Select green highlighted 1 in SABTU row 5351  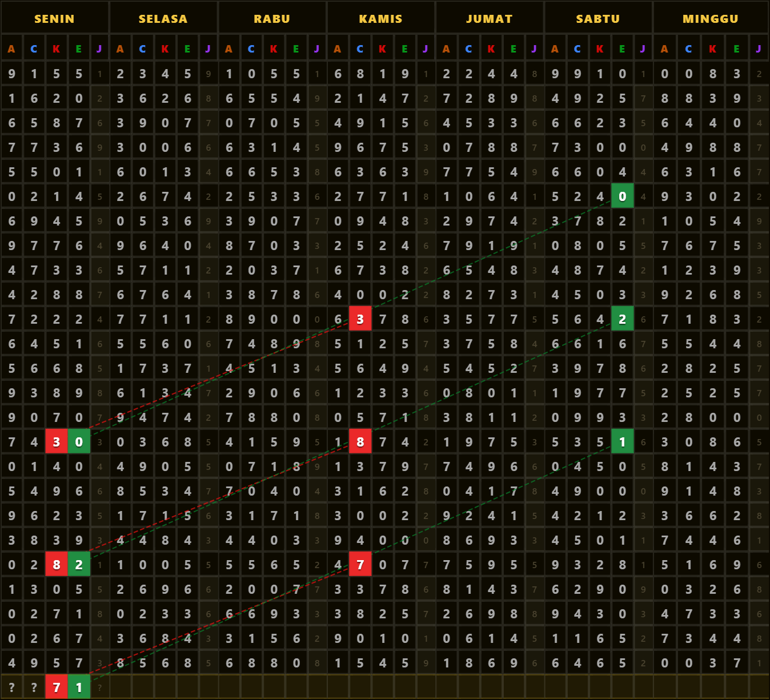(x=622, y=442)
